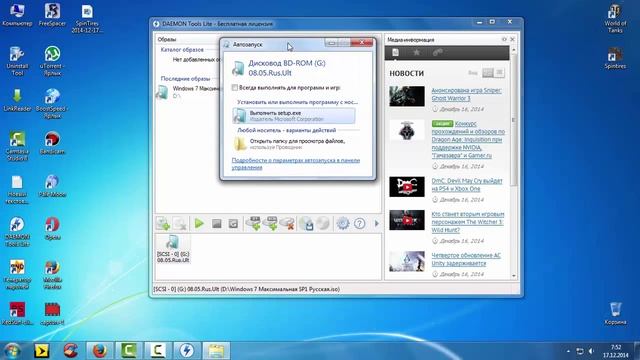Open Spintires desktop icon at right
This screenshot has height=360, width=640.
(615, 58)
